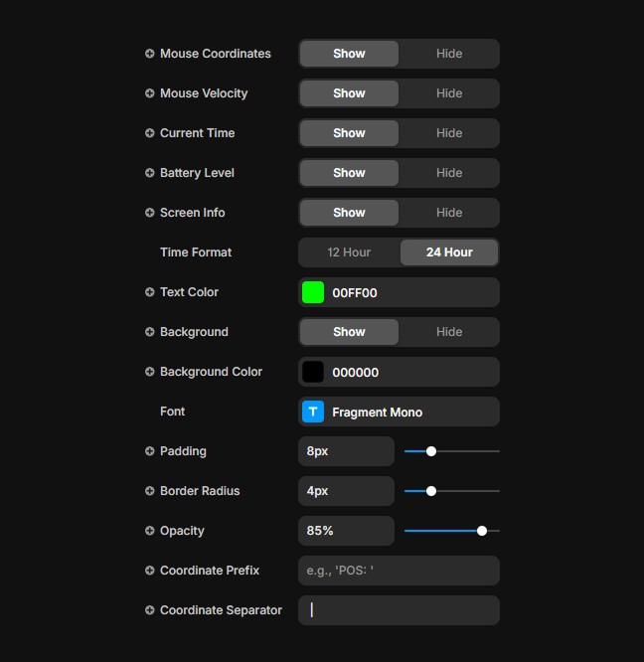Hide the Mouse Coordinates display
This screenshot has width=644, height=662.
(x=449, y=54)
